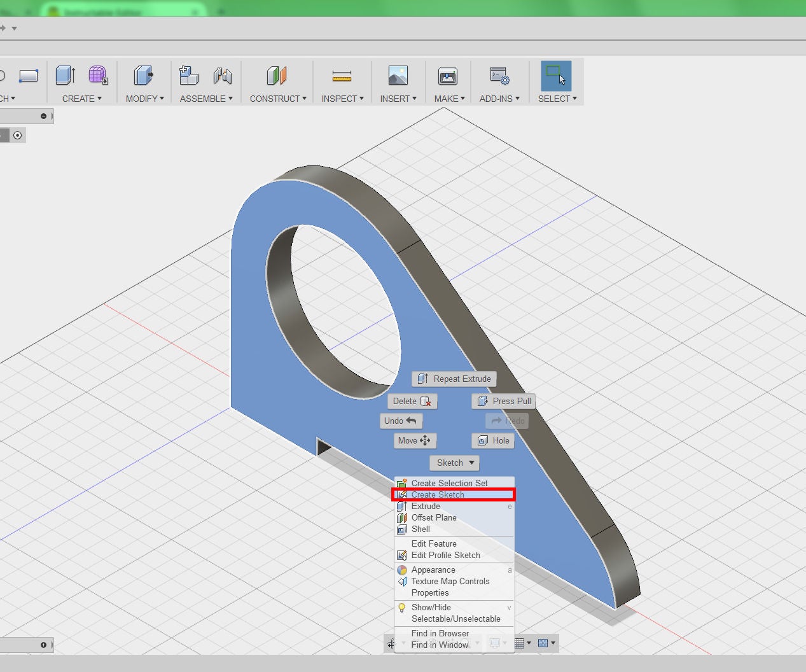Click the New Component icon under ASSEMBLE
The height and width of the screenshot is (672, 806).
click(x=189, y=75)
